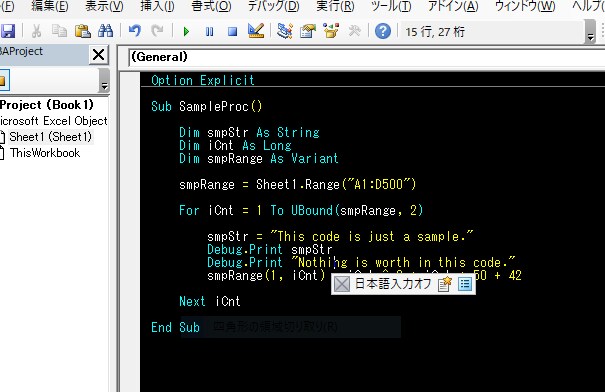Save the project with the floppy disk icon

pos(7,31)
